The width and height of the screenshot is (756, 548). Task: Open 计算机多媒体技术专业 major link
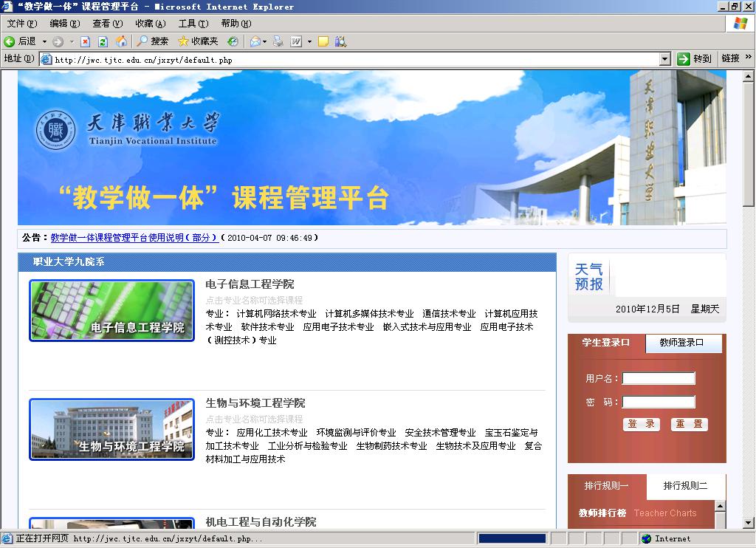pyautogui.click(x=369, y=314)
